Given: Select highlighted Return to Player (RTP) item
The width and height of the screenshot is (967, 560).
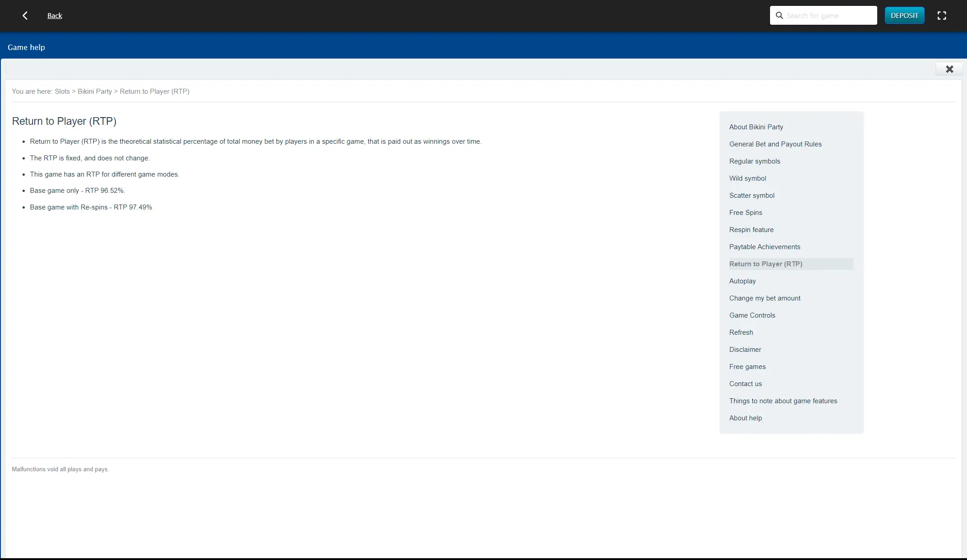Looking at the screenshot, I should coord(791,264).
